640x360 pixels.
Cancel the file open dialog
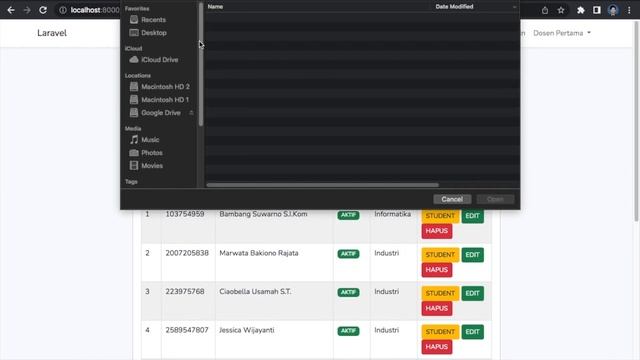452,199
